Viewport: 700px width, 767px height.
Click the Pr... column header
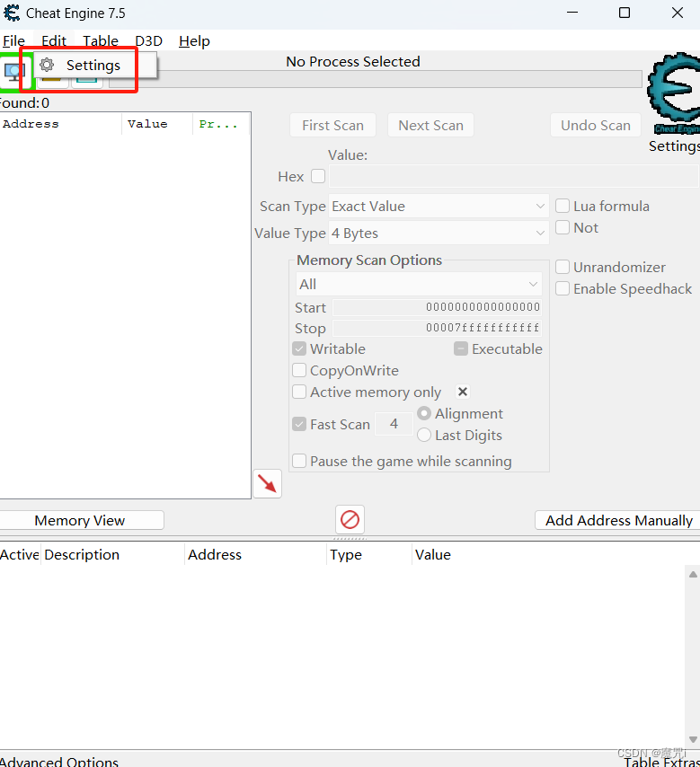click(x=221, y=124)
